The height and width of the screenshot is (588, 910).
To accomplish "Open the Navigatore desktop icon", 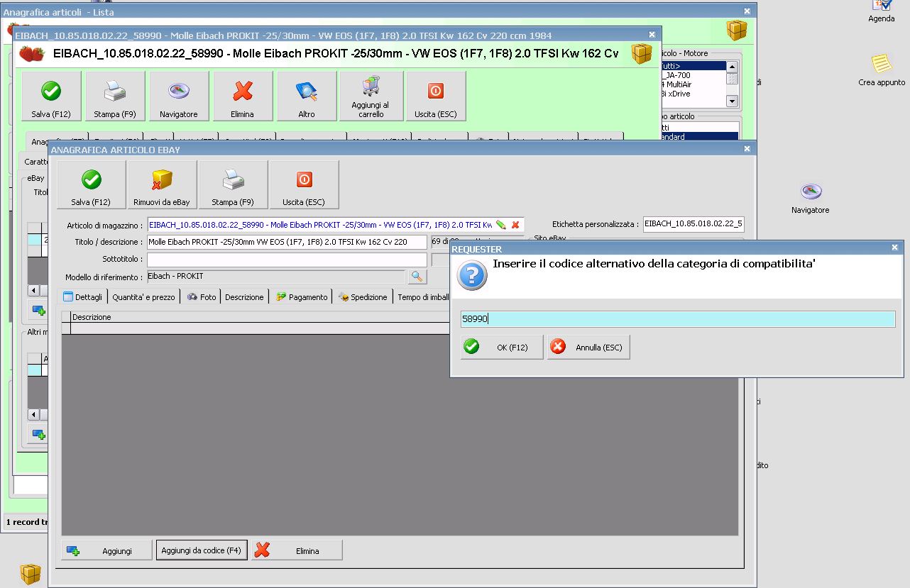I will 811,199.
